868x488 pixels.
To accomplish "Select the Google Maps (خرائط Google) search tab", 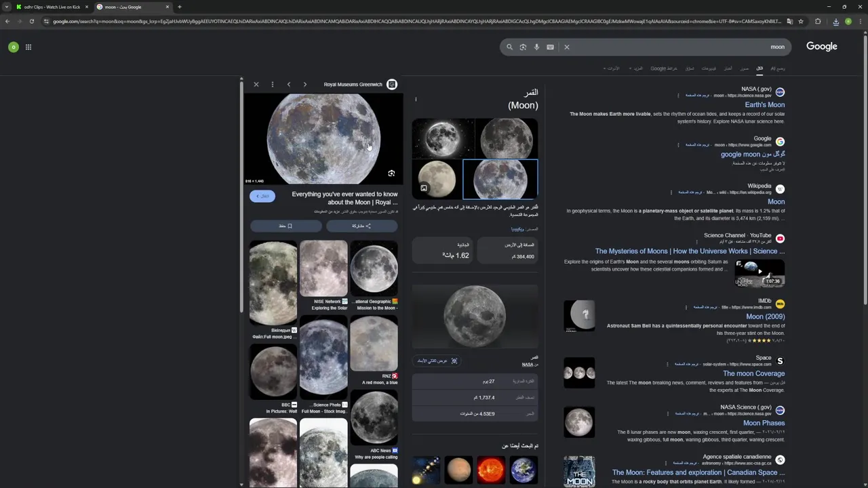I will coord(664,68).
